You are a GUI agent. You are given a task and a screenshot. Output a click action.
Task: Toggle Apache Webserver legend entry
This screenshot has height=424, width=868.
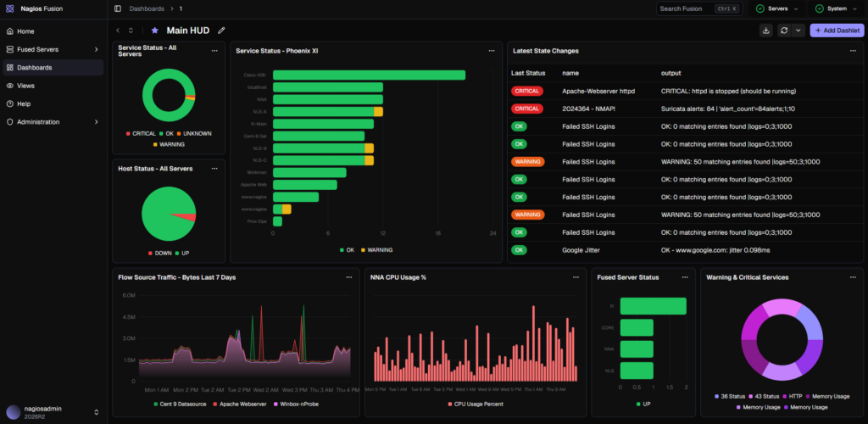click(x=240, y=404)
